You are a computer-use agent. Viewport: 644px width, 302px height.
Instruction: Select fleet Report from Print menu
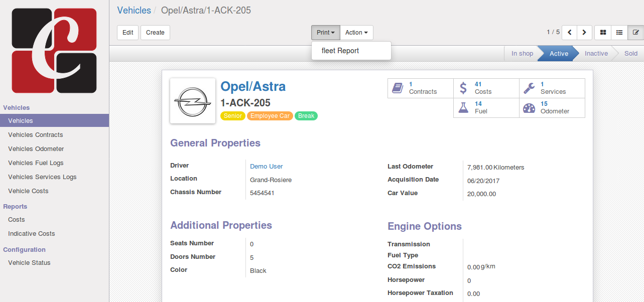coord(340,51)
